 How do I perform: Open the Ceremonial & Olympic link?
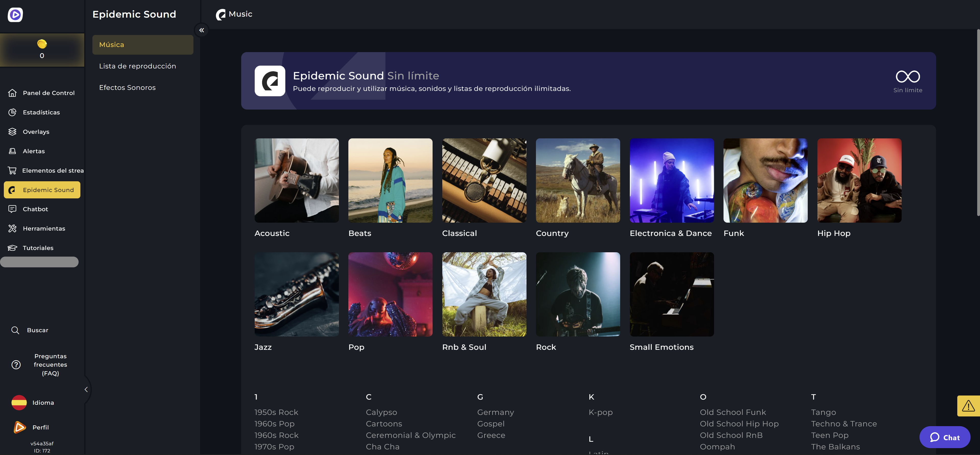[410, 435]
